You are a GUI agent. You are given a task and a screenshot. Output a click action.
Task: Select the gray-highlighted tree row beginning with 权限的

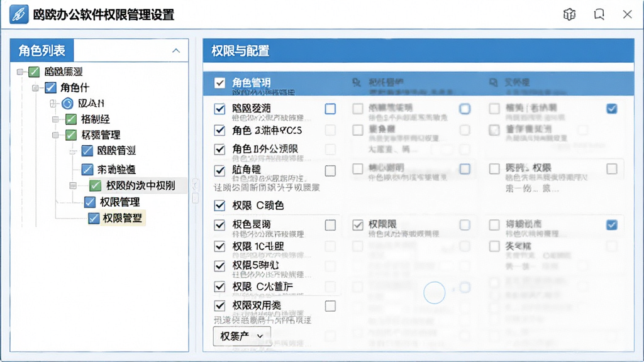tap(140, 185)
